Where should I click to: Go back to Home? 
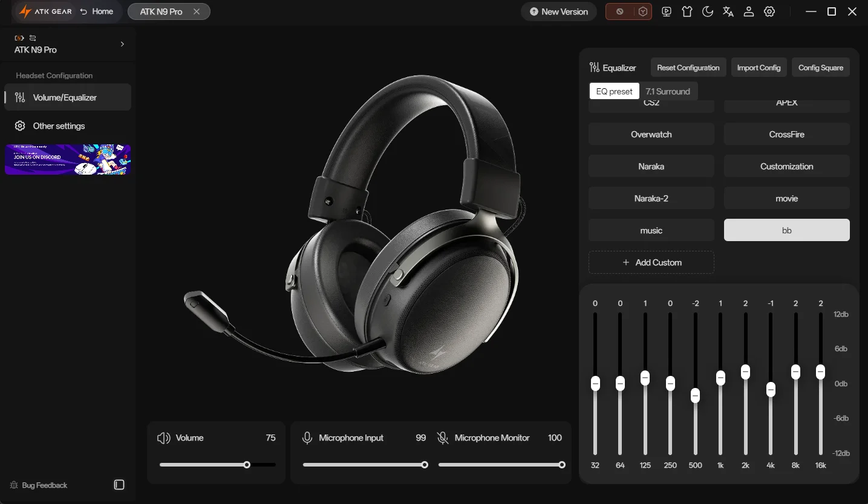pyautogui.click(x=96, y=11)
